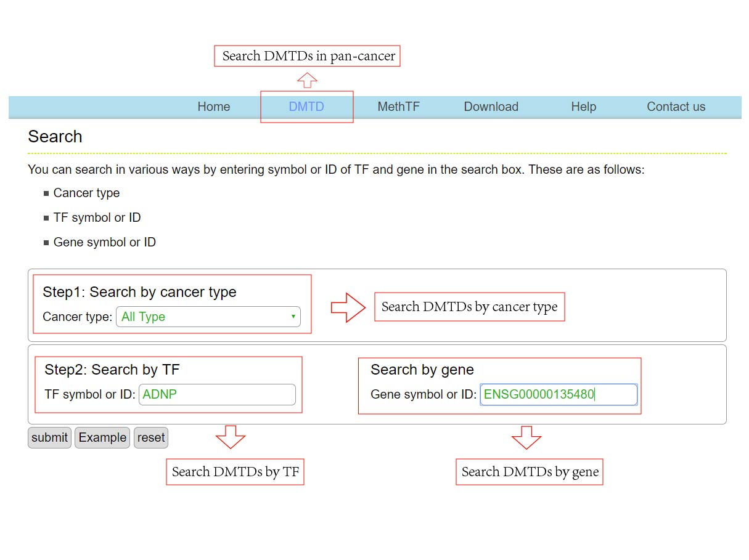Load sample values with Example button

(102, 437)
